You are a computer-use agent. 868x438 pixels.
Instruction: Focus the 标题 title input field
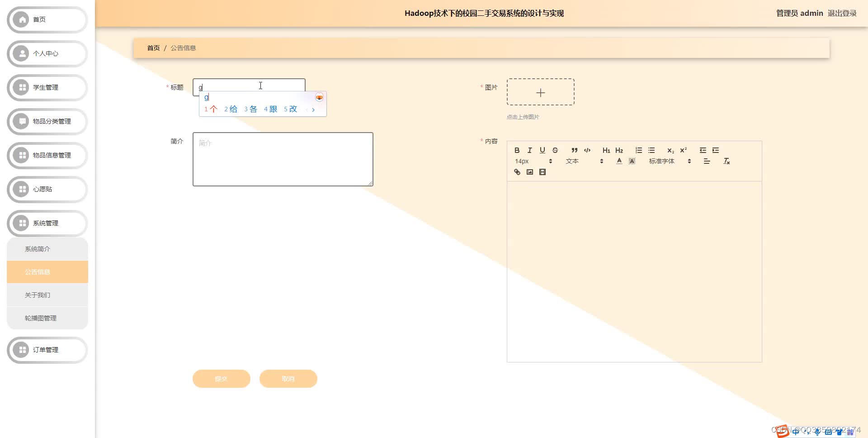tap(249, 87)
